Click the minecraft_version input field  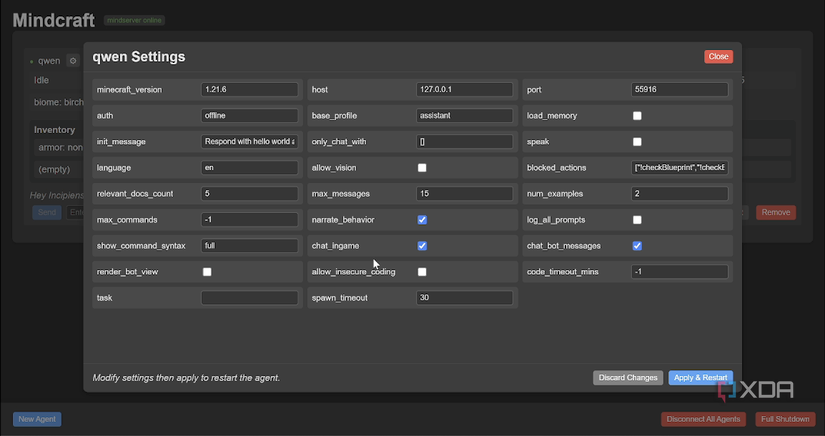coord(249,89)
